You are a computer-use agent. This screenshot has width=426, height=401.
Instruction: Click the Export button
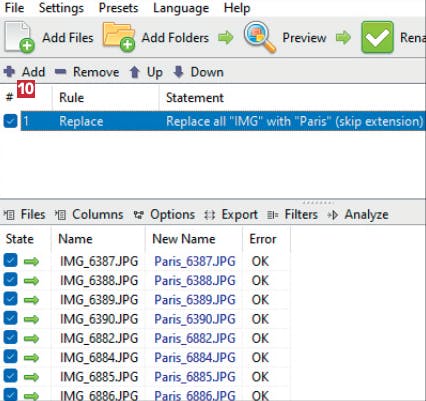point(231,215)
